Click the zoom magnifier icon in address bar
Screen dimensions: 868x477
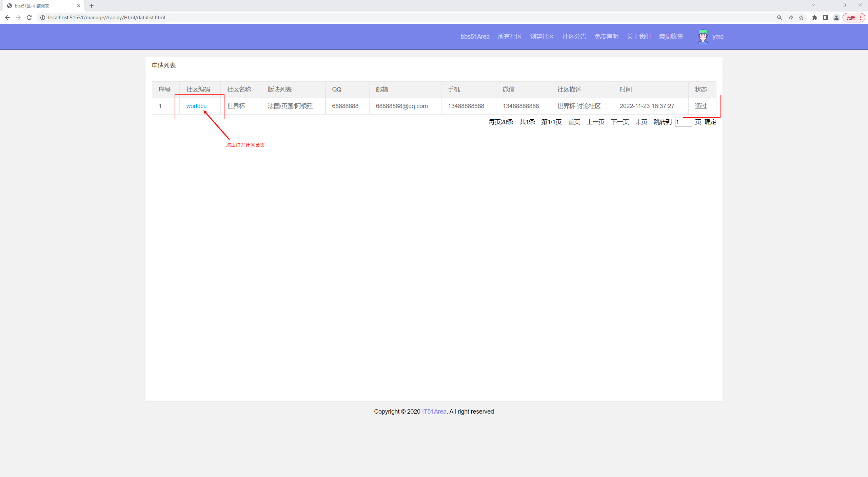[779, 18]
